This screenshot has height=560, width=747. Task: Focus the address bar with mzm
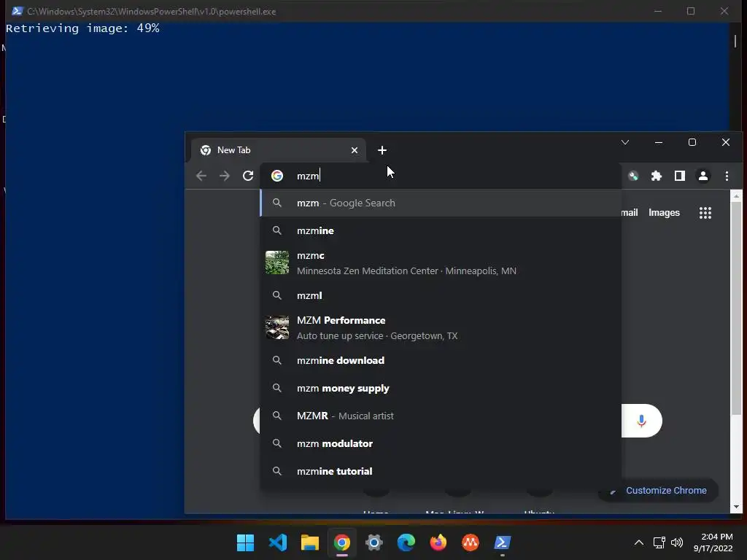tap(441, 176)
